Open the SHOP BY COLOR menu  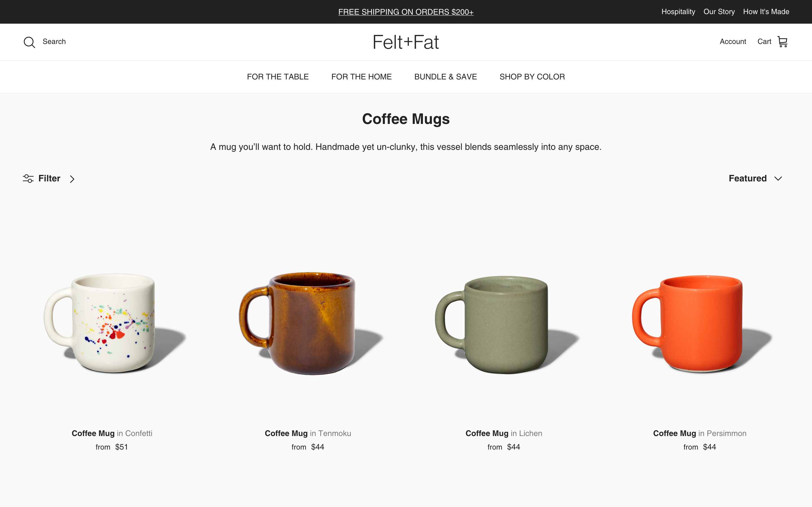(532, 77)
